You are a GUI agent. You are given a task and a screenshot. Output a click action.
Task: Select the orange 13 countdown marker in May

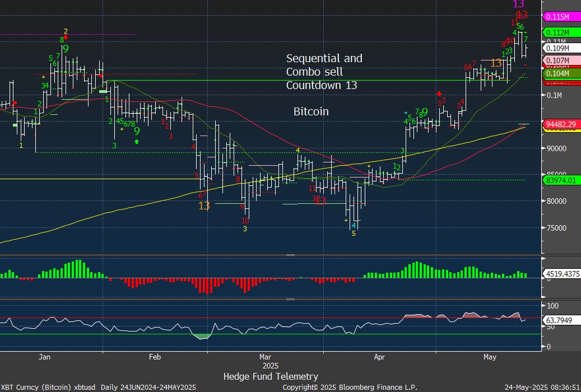tap(496, 63)
